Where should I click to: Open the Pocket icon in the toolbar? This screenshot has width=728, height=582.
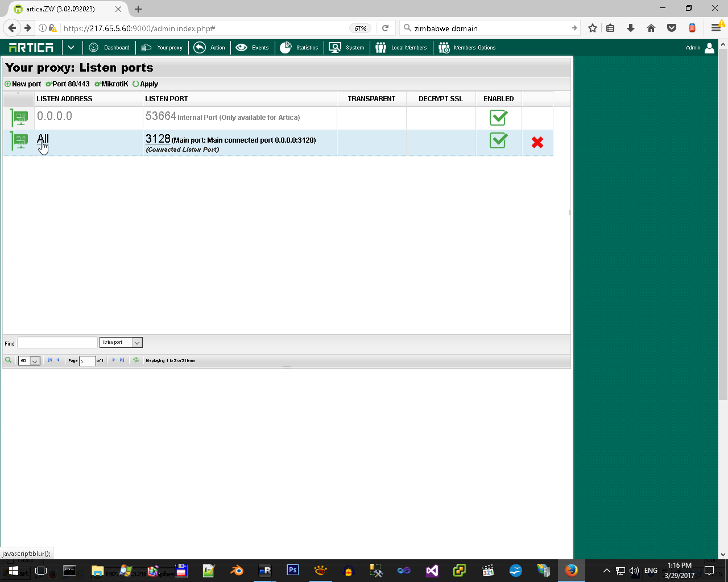point(672,28)
